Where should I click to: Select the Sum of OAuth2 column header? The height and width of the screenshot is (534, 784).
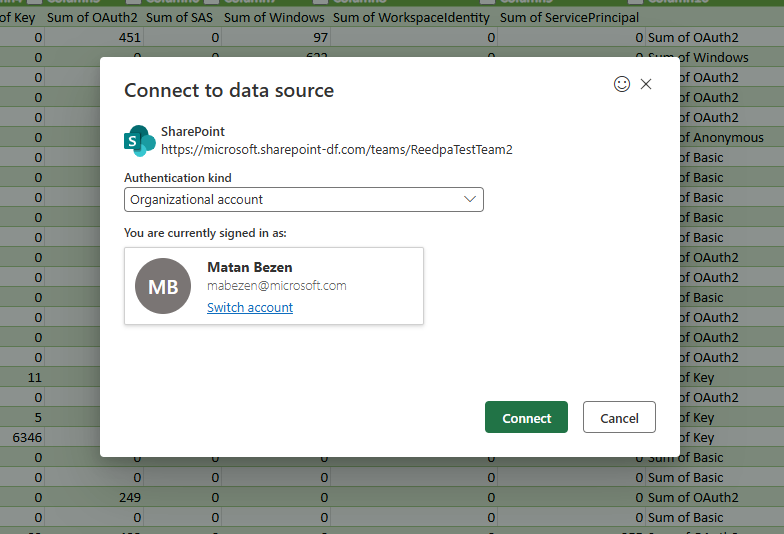pos(92,18)
